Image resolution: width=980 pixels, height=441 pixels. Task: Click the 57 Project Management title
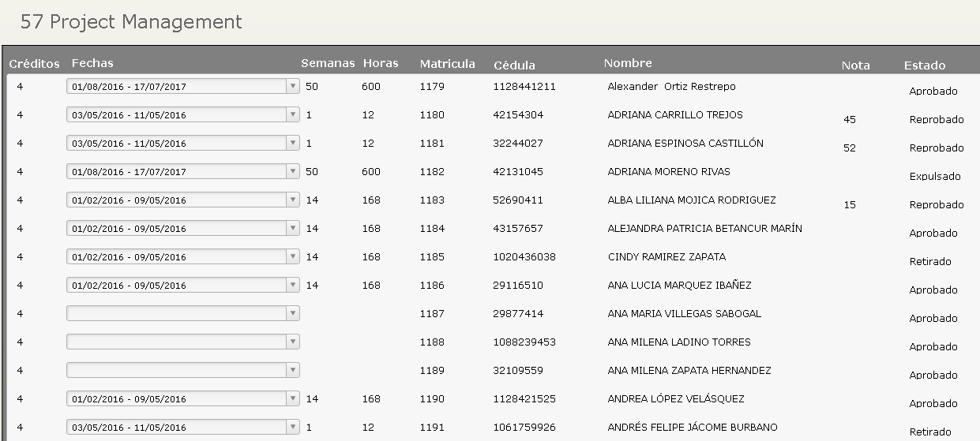point(131,22)
